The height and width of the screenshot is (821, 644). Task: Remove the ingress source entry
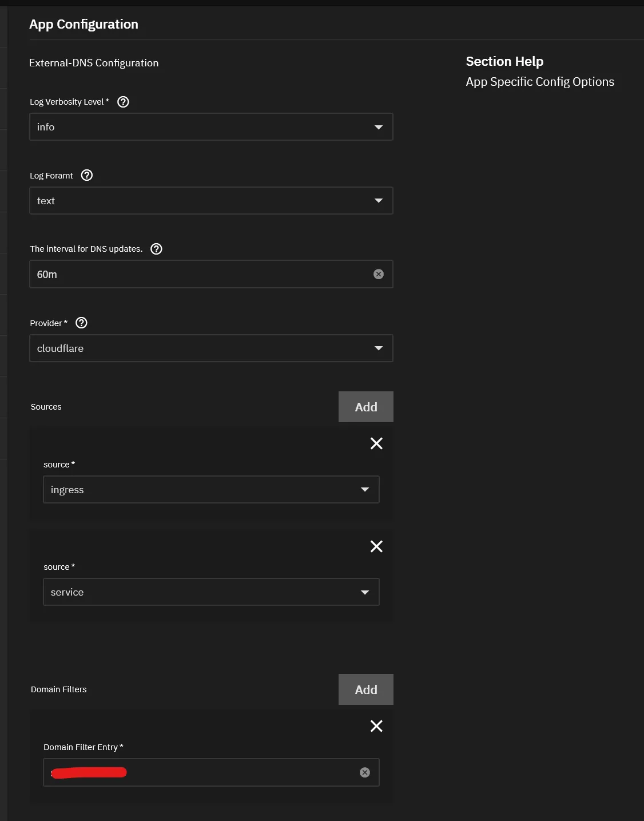(376, 443)
